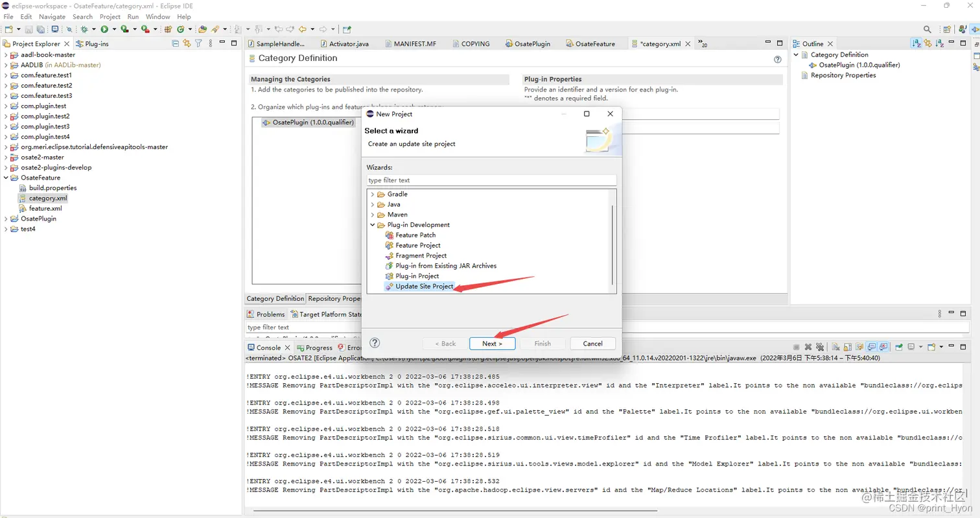Toggle first Sort alphabetically icon in Outline
Viewport: 980px width, 518px height.
pos(916,43)
